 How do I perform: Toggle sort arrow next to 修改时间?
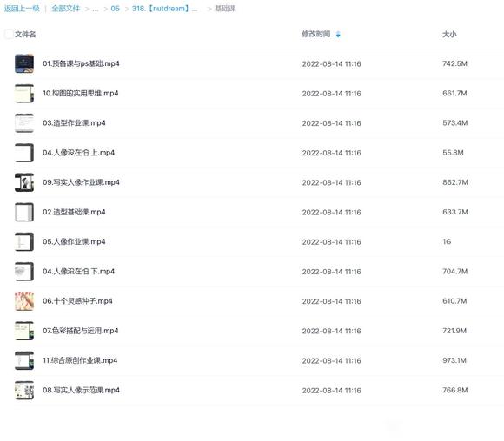point(338,35)
